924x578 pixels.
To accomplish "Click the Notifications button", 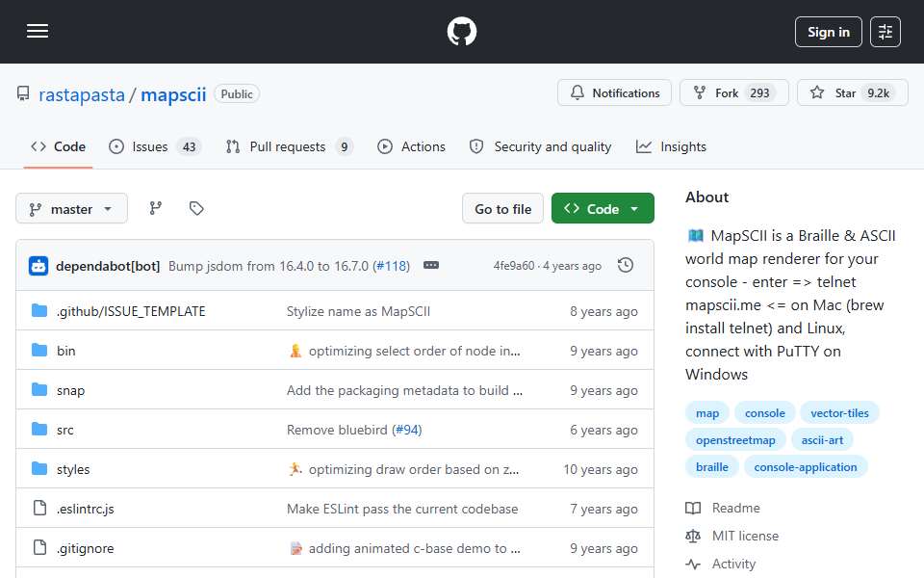I will [x=614, y=93].
